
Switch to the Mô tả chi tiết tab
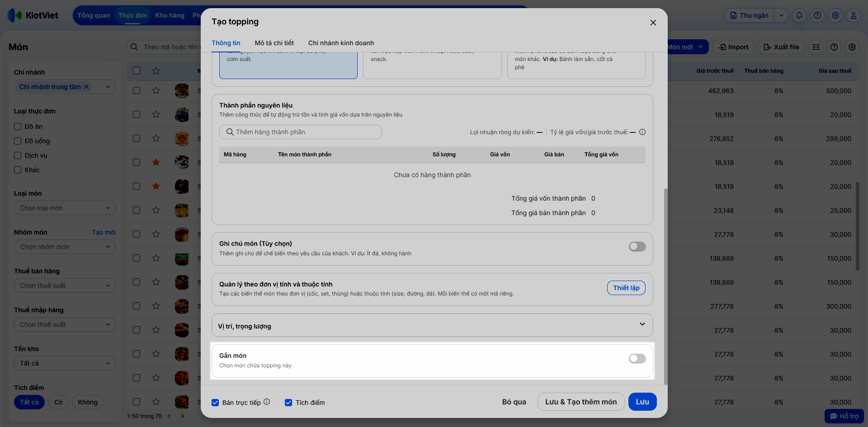274,43
